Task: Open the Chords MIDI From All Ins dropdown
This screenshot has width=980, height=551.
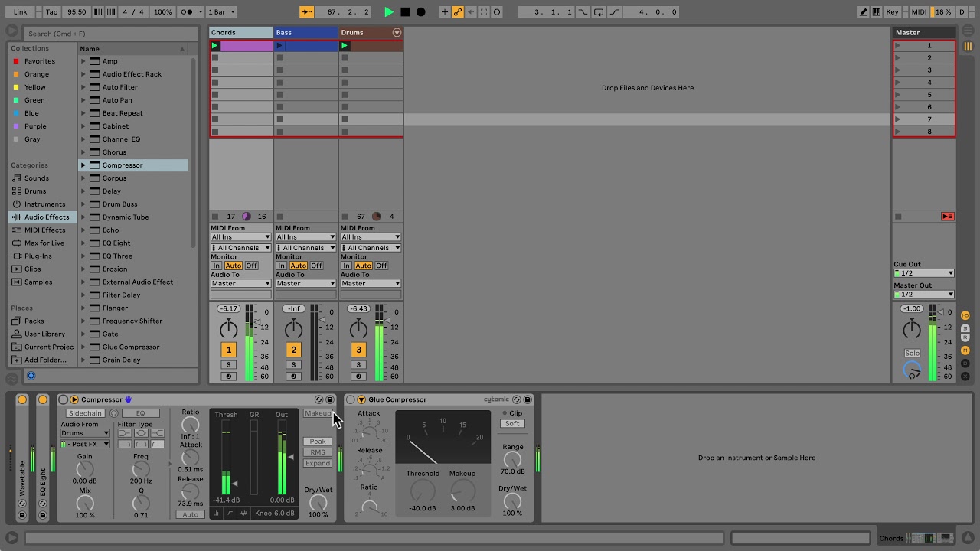Action: pos(241,237)
